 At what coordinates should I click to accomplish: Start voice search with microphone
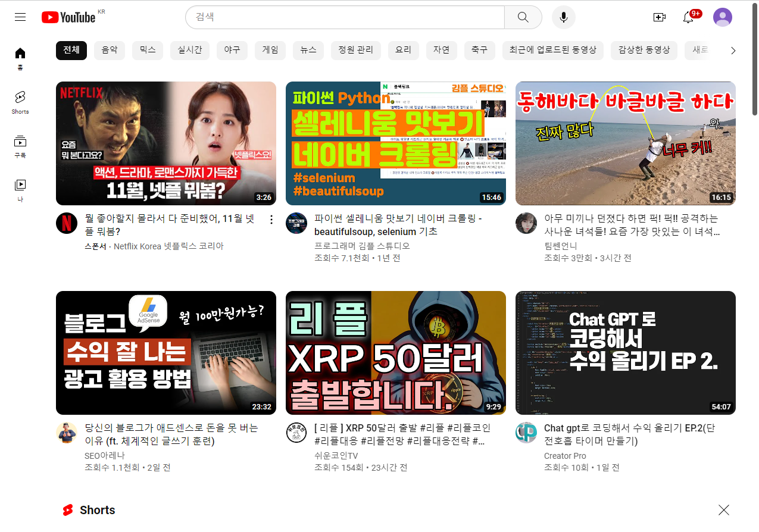(563, 17)
